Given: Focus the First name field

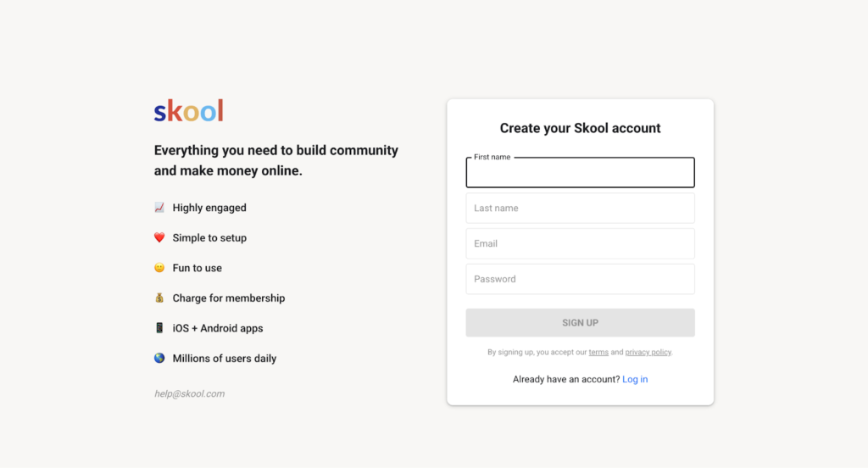Looking at the screenshot, I should 580,172.
